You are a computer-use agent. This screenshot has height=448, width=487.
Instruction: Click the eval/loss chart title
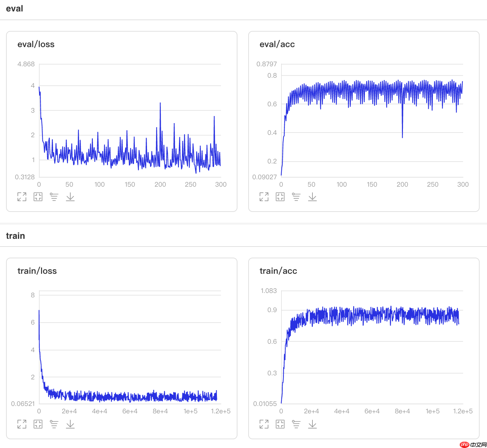(36, 44)
